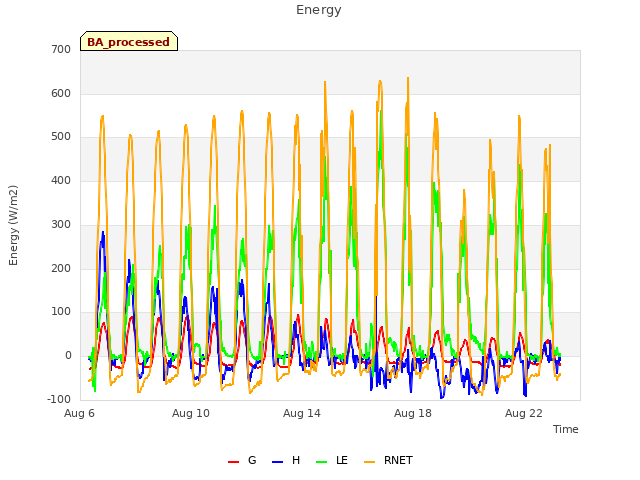This screenshot has width=640, height=480.
Task: Toggle the RNET series legend entry
Action: click(388, 460)
